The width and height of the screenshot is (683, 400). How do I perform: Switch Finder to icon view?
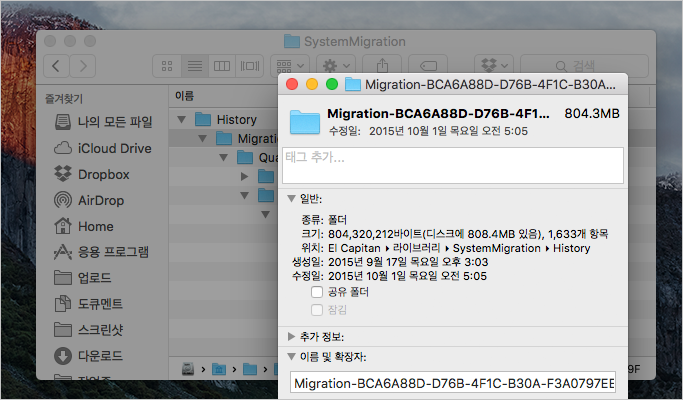point(167,66)
